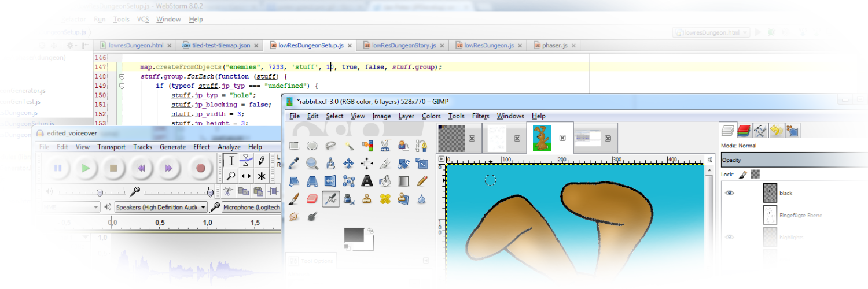Select the Bucket Fill tool
The height and width of the screenshot is (289, 868).
385,181
